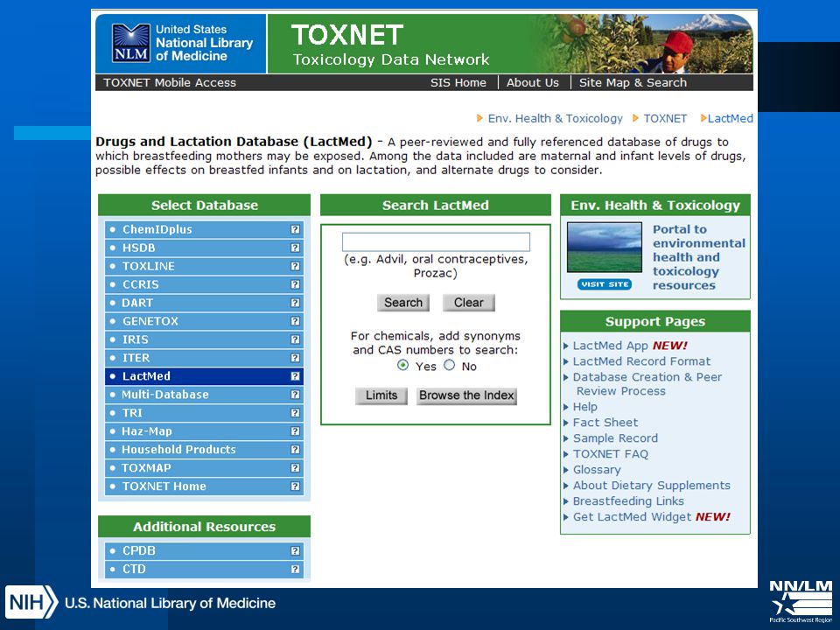This screenshot has width=840, height=630.
Task: Click the environmental landscape thumbnail
Action: coord(605,248)
